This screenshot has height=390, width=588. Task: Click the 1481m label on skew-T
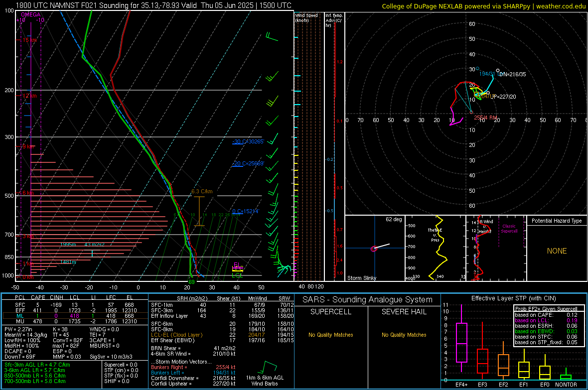[x=68, y=262]
